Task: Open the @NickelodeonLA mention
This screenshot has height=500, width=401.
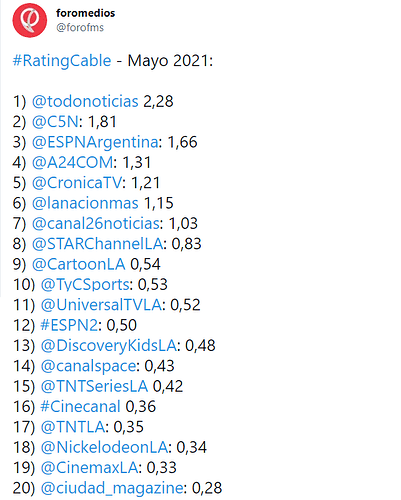Action: [x=104, y=447]
